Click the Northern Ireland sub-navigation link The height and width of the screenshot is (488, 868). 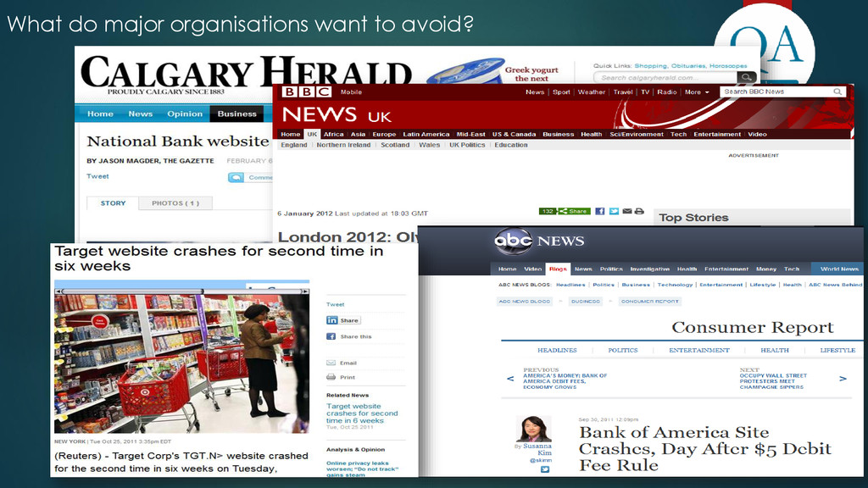pos(343,145)
